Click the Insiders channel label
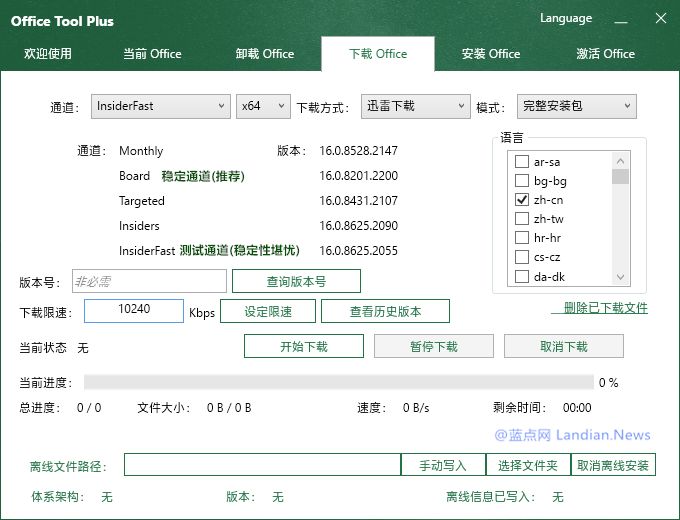Screen dimensions: 680x520 [139, 226]
